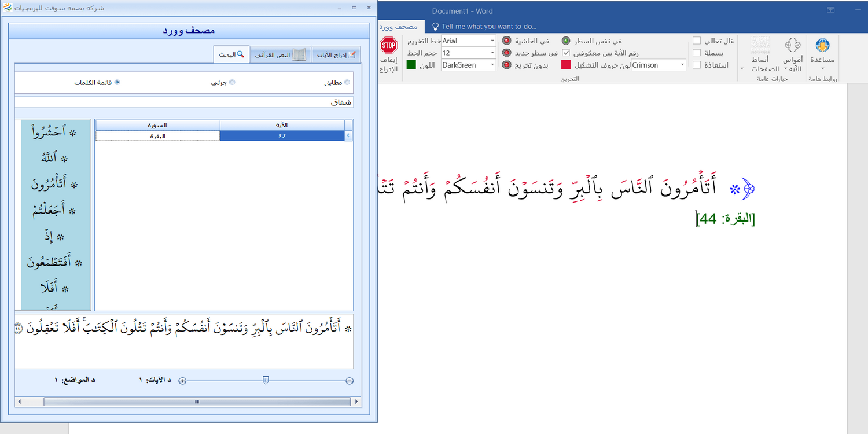868x434 pixels.
Task: Click the dialog scrollbar's left arrow
Action: pyautogui.click(x=19, y=402)
